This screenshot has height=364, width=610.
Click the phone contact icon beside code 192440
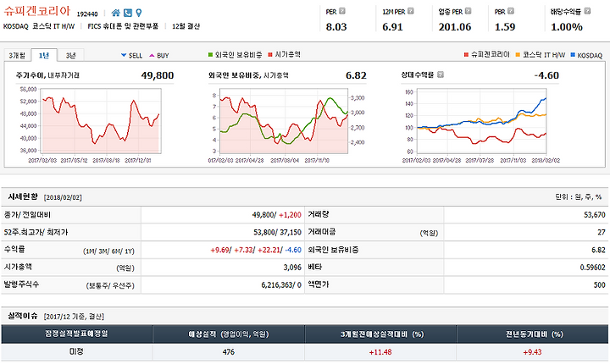(x=128, y=13)
